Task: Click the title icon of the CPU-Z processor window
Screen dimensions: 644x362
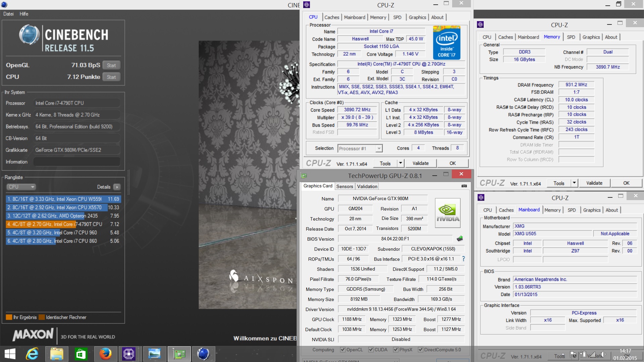Action: [307, 5]
